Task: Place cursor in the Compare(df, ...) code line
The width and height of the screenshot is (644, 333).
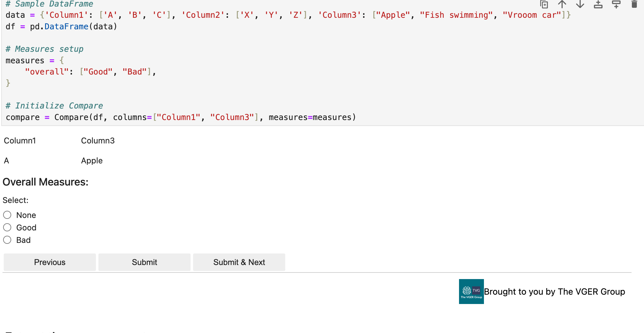Action: tap(181, 118)
